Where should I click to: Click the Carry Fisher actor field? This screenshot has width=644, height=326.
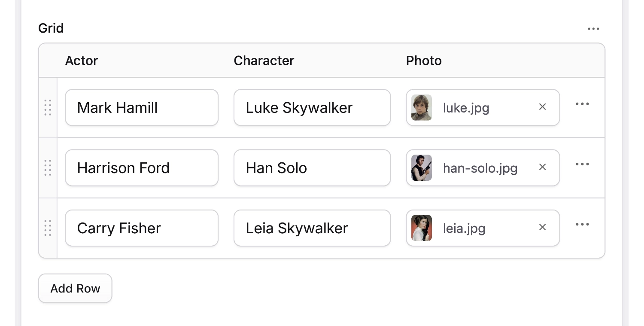click(142, 228)
